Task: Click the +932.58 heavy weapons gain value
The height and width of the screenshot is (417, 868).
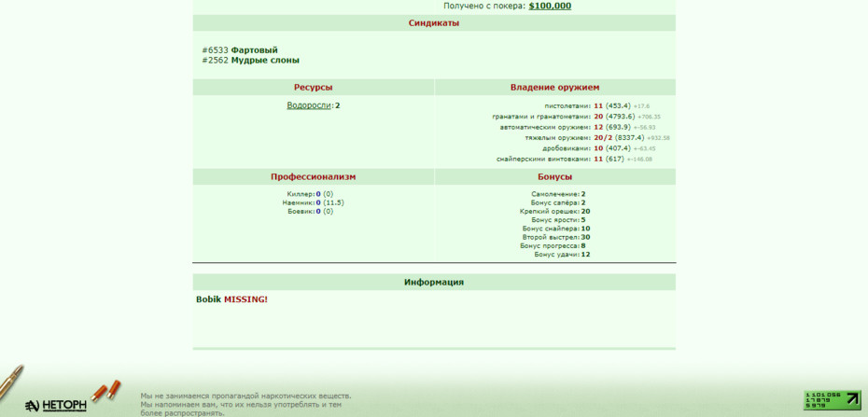Action: [x=658, y=138]
